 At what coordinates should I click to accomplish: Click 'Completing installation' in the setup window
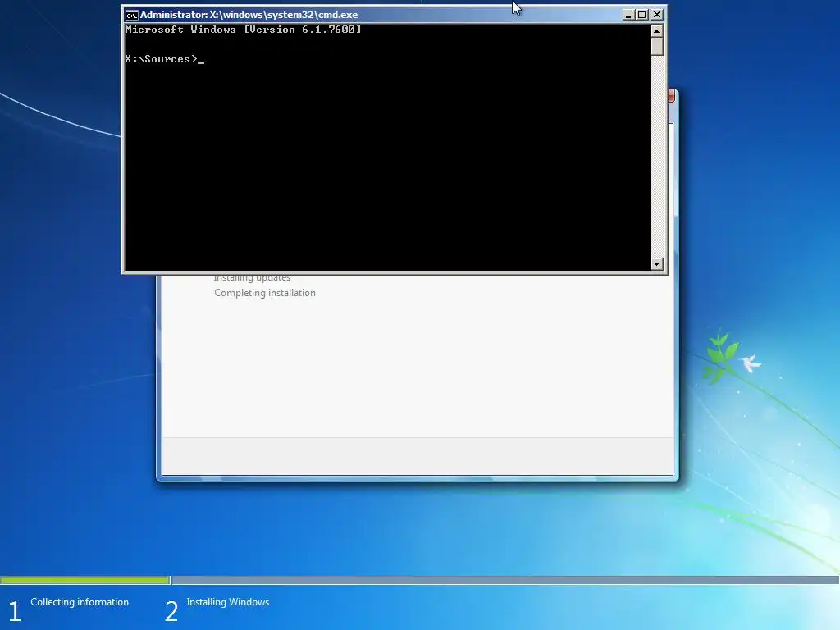(265, 293)
